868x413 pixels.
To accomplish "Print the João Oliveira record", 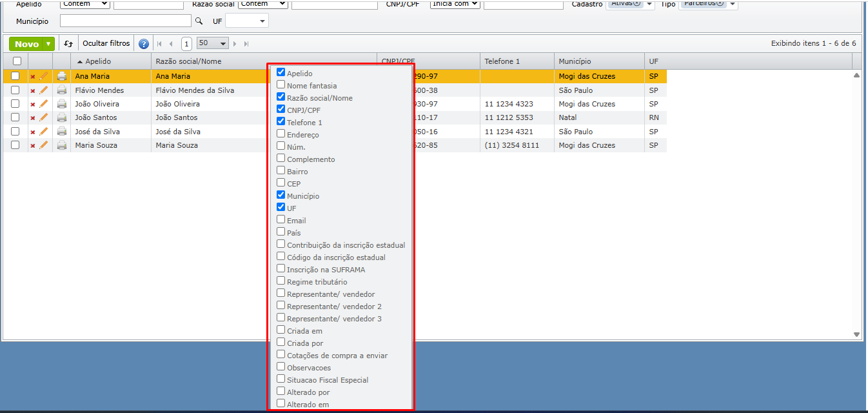I will coord(62,104).
